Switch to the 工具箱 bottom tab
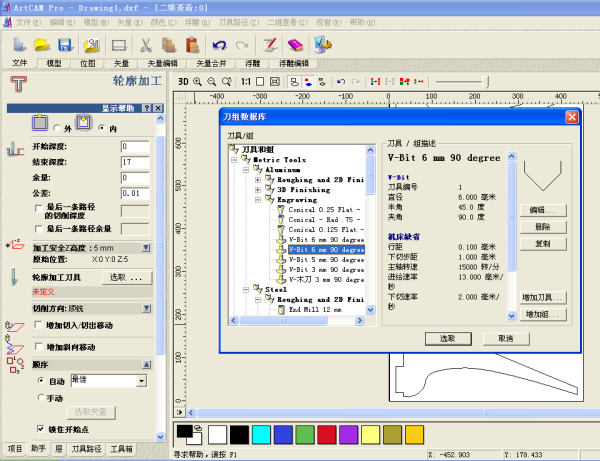The image size is (600, 461). [121, 448]
